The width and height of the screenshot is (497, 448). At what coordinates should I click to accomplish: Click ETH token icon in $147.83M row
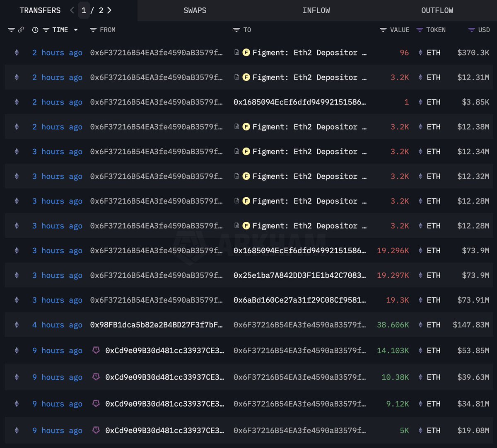point(420,325)
